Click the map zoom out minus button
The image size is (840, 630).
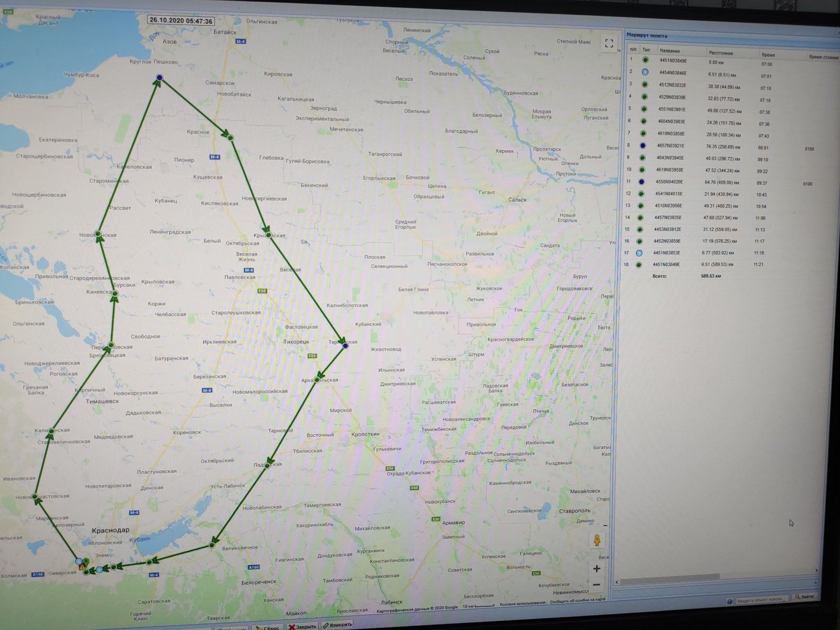tap(596, 585)
